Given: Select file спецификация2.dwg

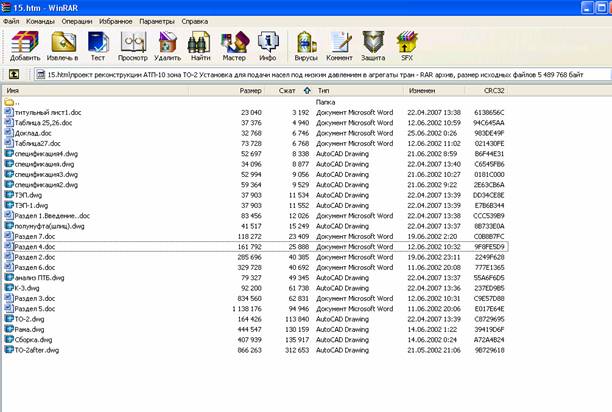Looking at the screenshot, I should [x=46, y=185].
